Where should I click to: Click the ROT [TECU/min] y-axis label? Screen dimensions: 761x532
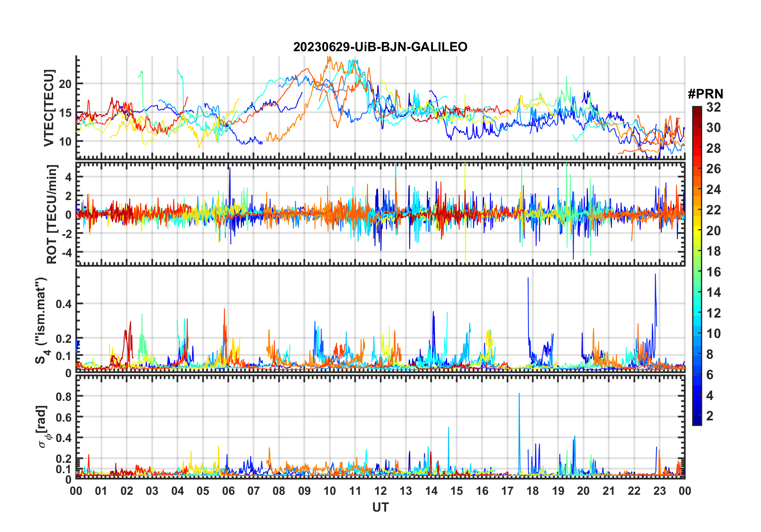52,214
